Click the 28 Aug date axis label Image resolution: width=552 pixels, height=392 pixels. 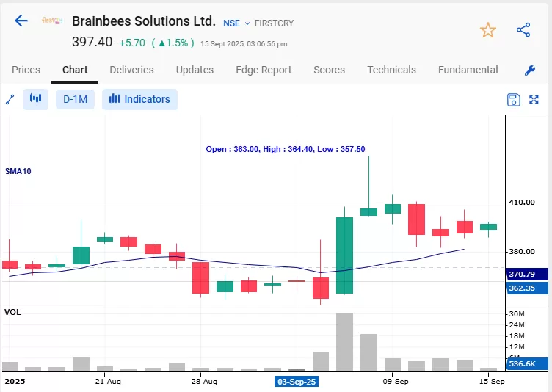click(x=204, y=382)
